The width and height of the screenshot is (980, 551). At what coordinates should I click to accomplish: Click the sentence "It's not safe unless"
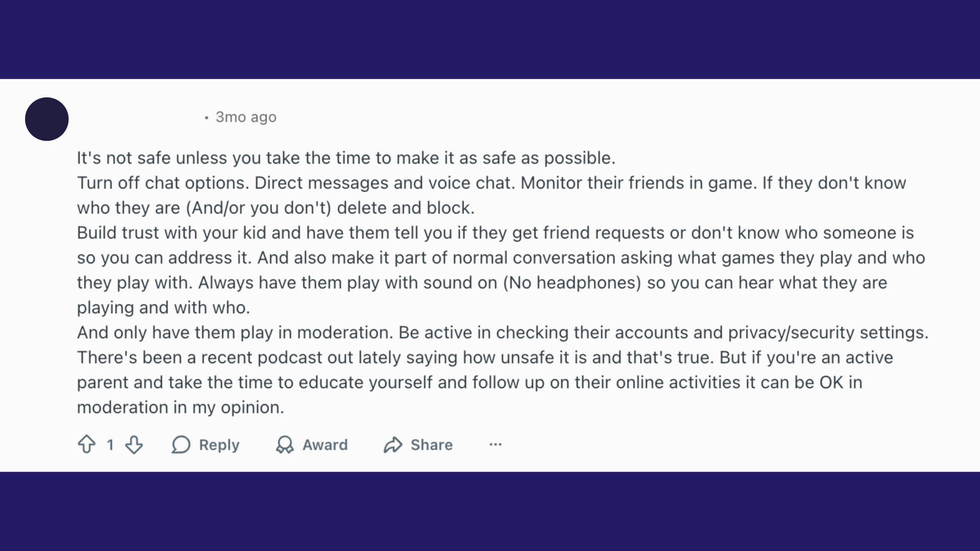pos(346,158)
